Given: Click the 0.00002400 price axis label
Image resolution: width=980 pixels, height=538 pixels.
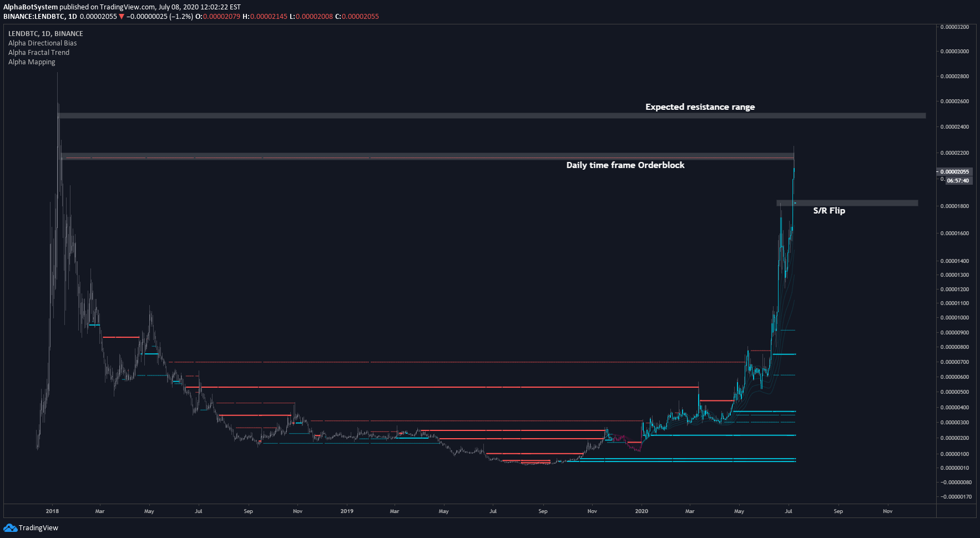Looking at the screenshot, I should click(x=954, y=127).
